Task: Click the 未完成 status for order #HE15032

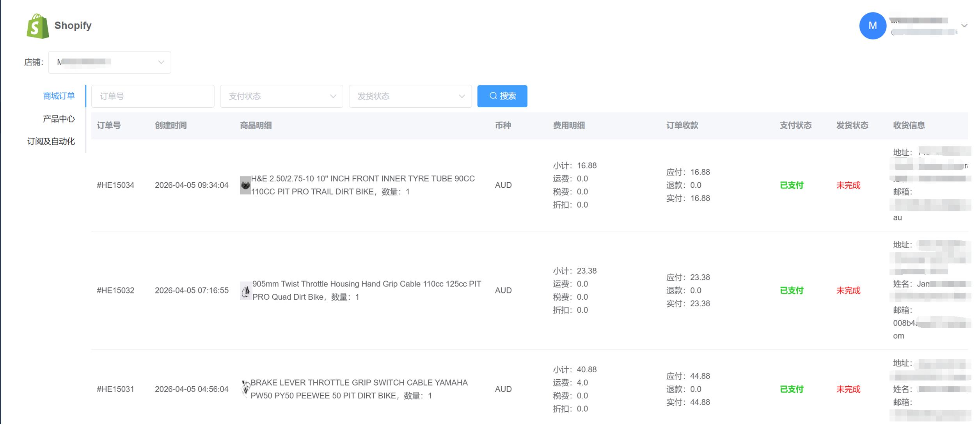Action: point(849,290)
